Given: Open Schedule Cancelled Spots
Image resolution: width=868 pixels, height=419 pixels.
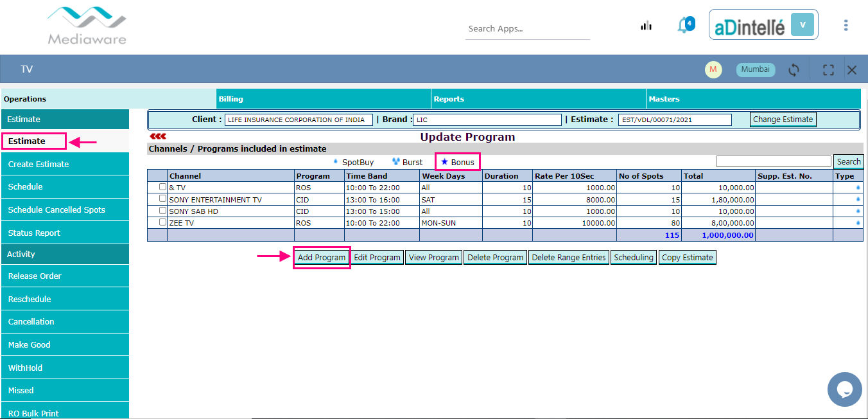Looking at the screenshot, I should [x=65, y=209].
